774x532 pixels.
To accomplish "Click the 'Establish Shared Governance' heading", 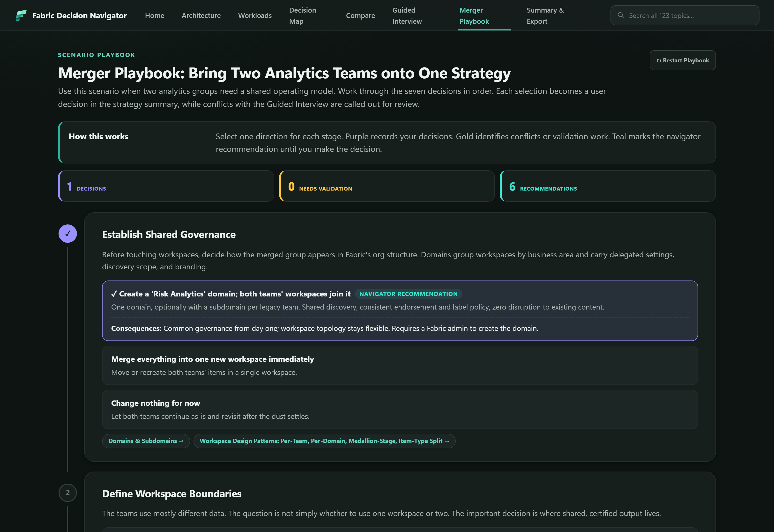I will [169, 234].
